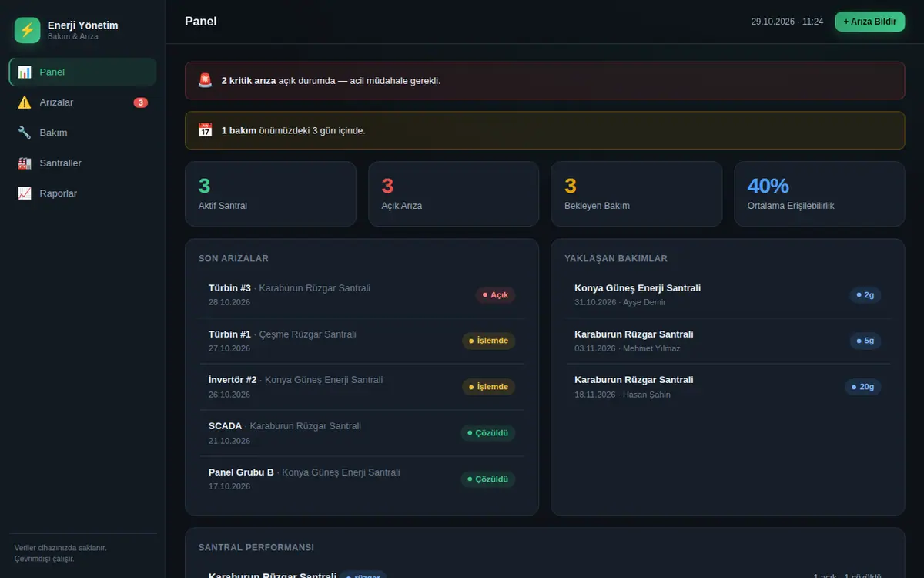Open the SCADA fault row
Image resolution: width=924 pixels, height=578 pixels.
361,433
